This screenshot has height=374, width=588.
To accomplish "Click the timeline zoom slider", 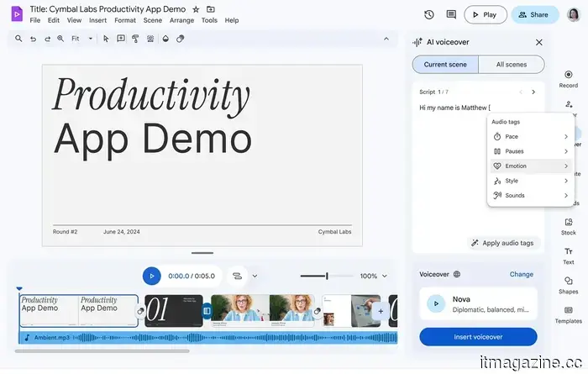I will click(327, 277).
